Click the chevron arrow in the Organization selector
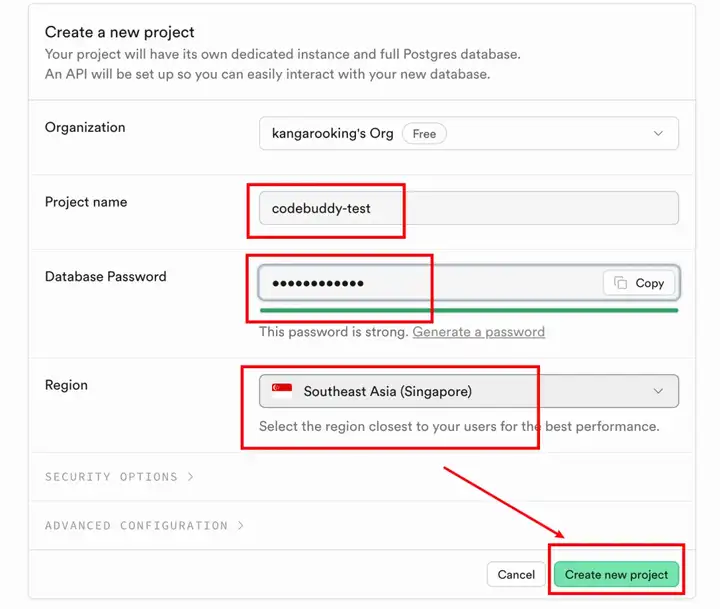The height and width of the screenshot is (609, 720). pyautogui.click(x=658, y=133)
